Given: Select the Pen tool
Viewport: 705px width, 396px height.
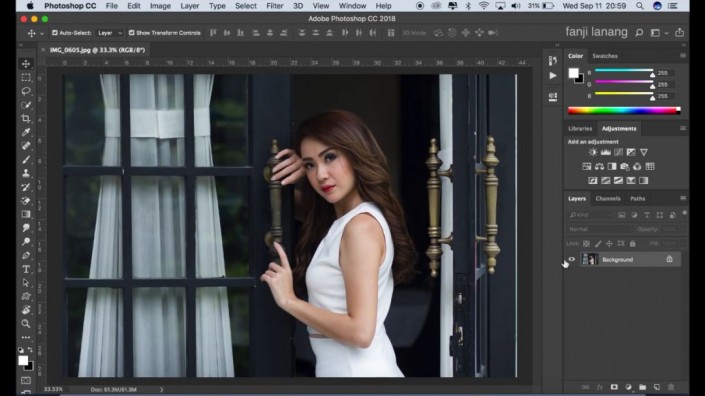Looking at the screenshot, I should [26, 255].
